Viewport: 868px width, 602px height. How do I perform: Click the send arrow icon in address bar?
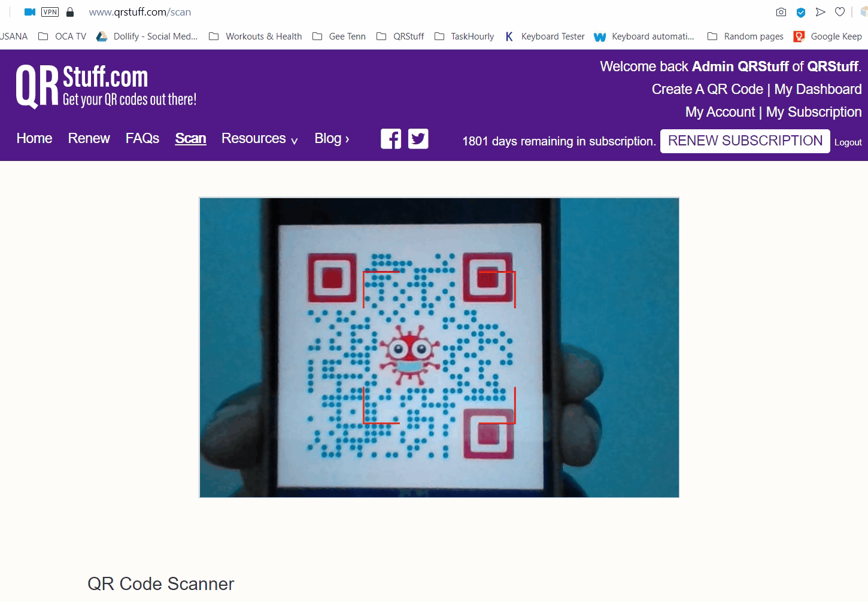821,12
